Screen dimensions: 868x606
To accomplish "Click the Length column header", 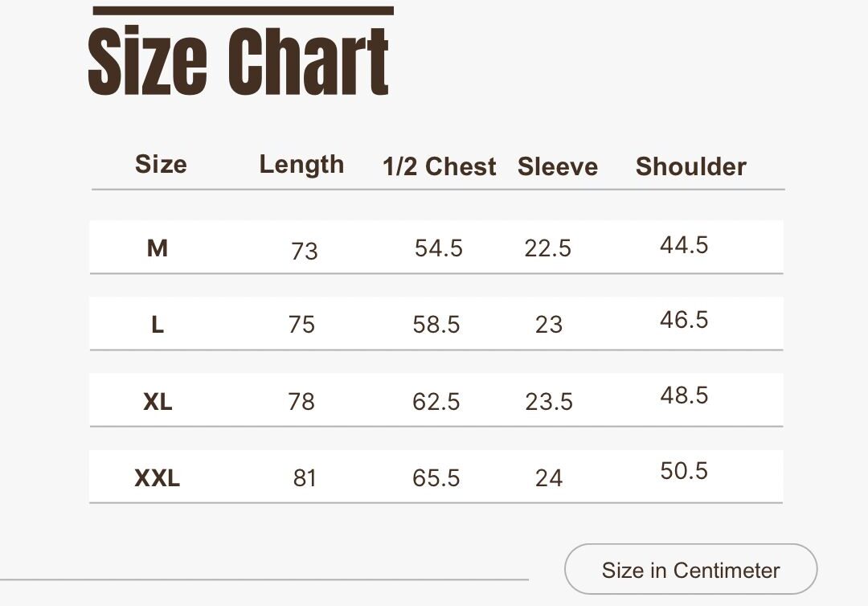I will pos(301,165).
